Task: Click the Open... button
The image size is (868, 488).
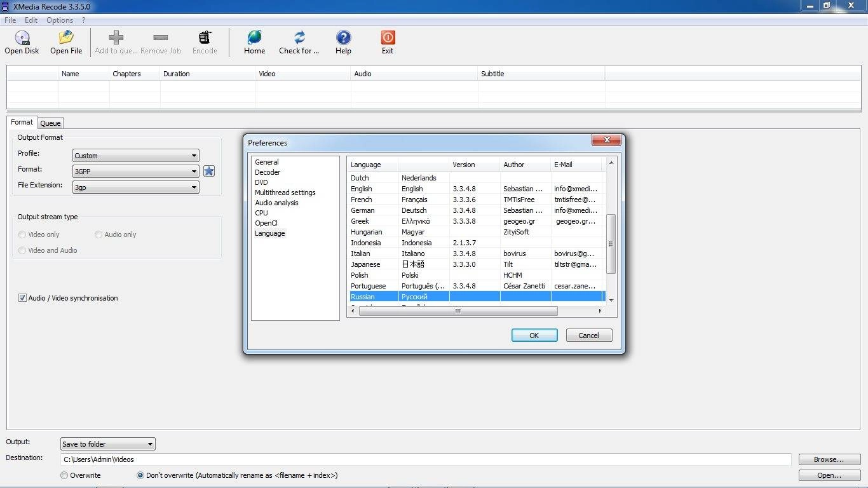Action: pyautogui.click(x=829, y=475)
